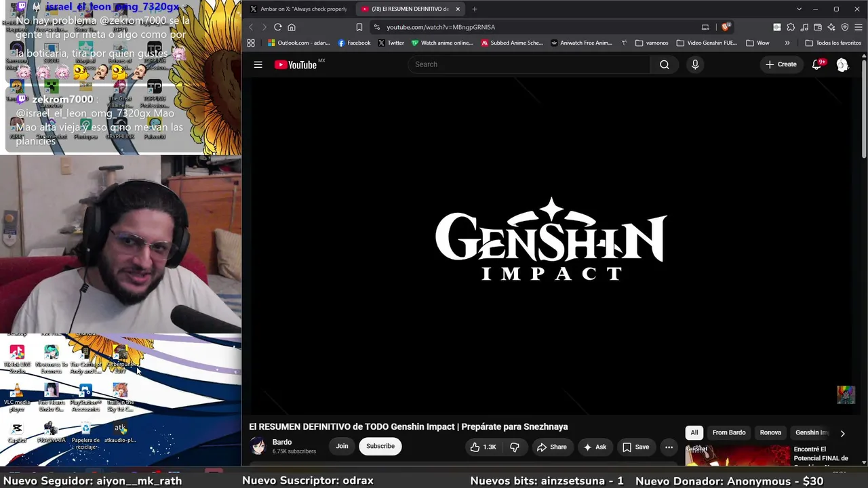Viewport: 868px width, 488px height.
Task: Open the recommended video thumbnail in sidebar
Action: click(x=737, y=455)
